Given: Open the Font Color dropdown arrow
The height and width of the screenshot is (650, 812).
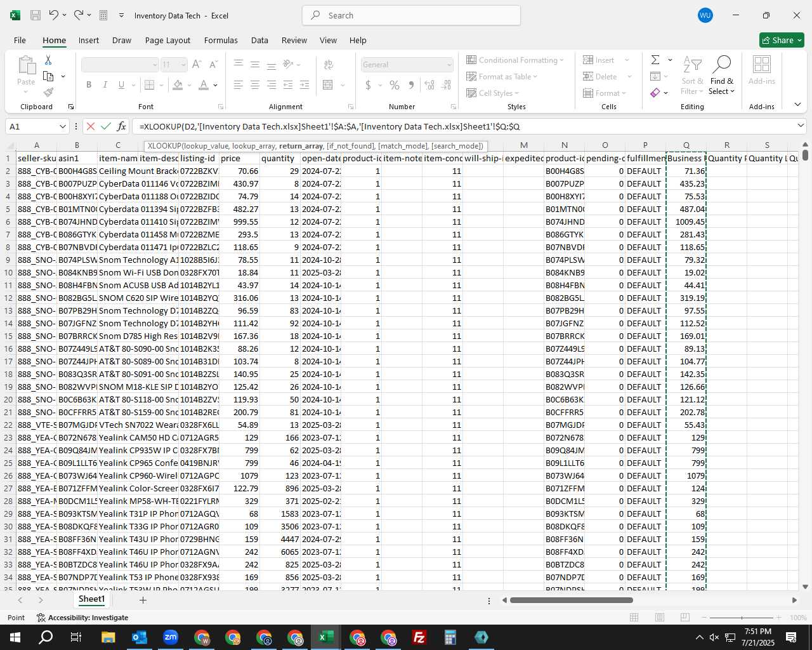Looking at the screenshot, I should [x=216, y=85].
